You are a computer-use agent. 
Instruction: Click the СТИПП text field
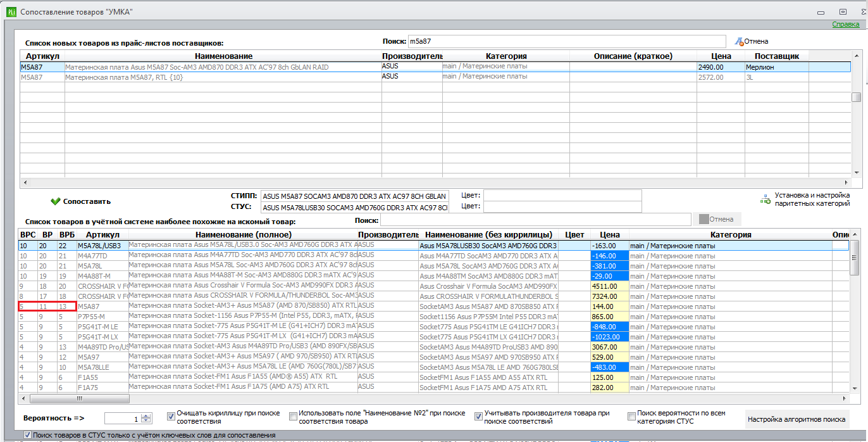pyautogui.click(x=355, y=196)
